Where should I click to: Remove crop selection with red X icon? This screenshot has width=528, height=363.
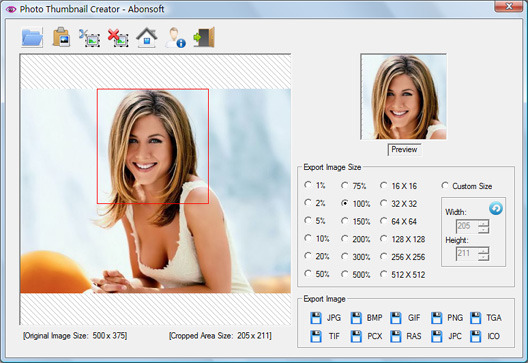pos(118,38)
